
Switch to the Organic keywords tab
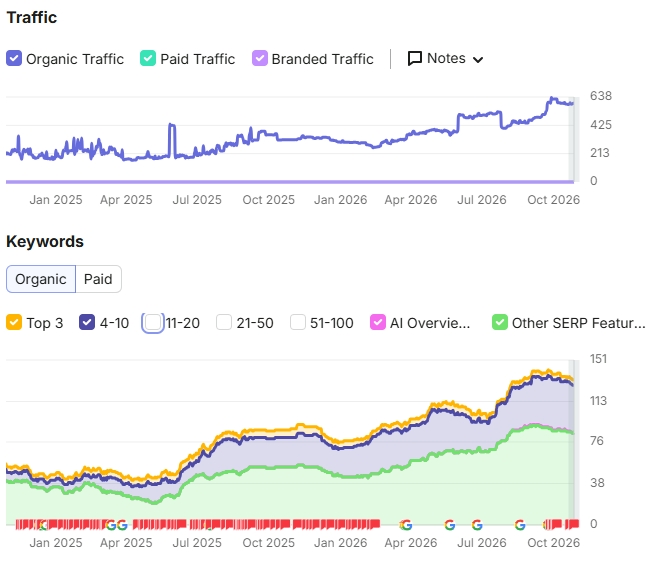pyautogui.click(x=41, y=279)
